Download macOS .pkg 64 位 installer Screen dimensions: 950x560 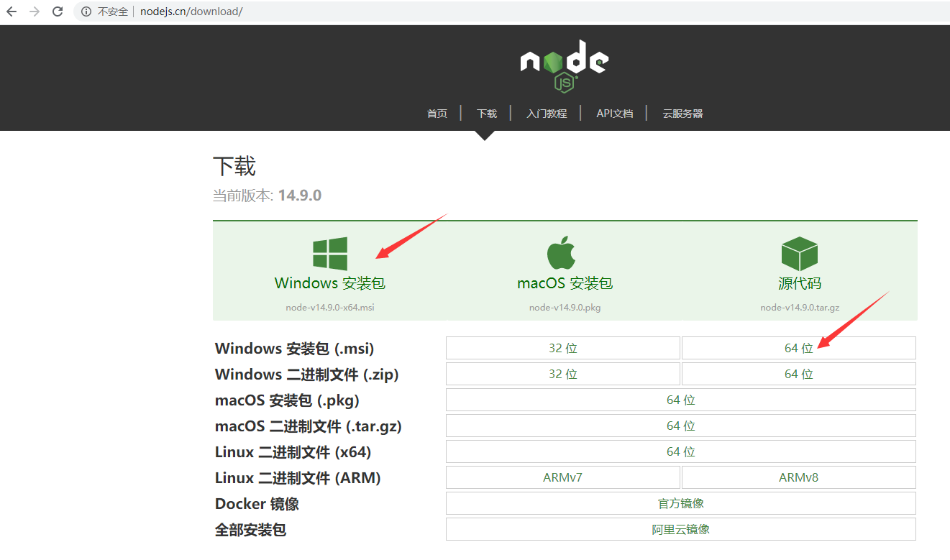681,400
